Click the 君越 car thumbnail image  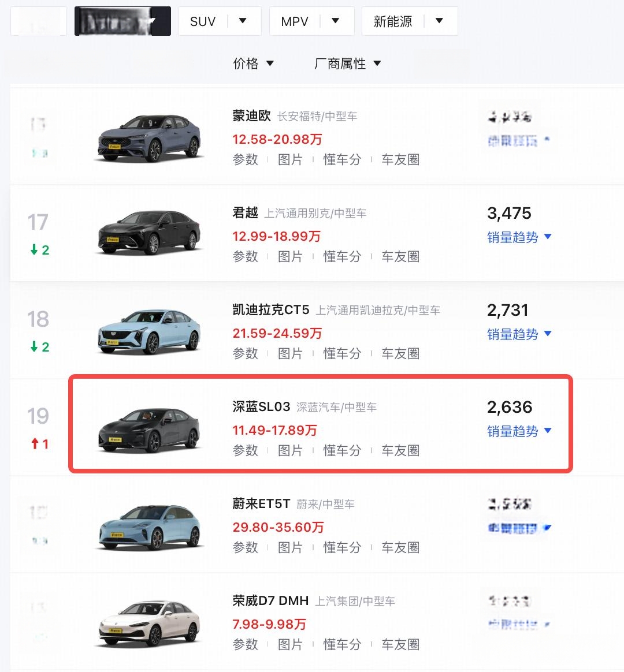(149, 233)
